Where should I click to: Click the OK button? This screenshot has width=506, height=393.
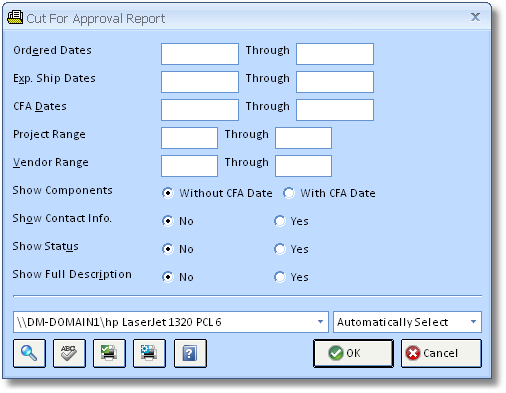click(353, 353)
